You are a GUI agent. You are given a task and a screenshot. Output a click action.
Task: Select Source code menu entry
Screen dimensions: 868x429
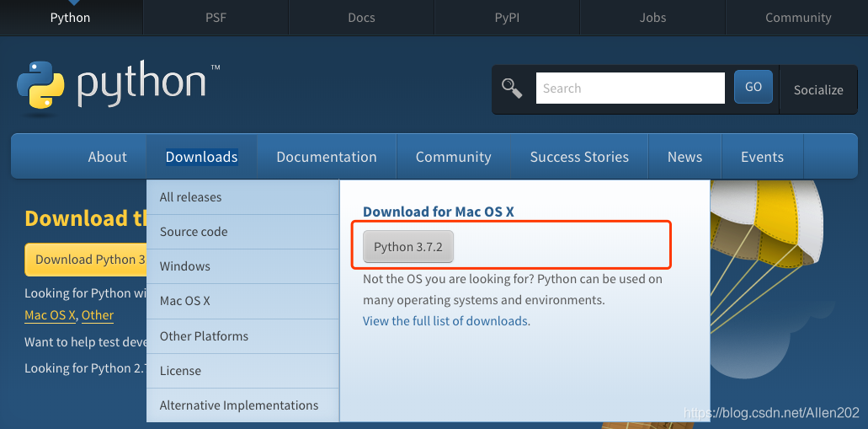pyautogui.click(x=242, y=232)
